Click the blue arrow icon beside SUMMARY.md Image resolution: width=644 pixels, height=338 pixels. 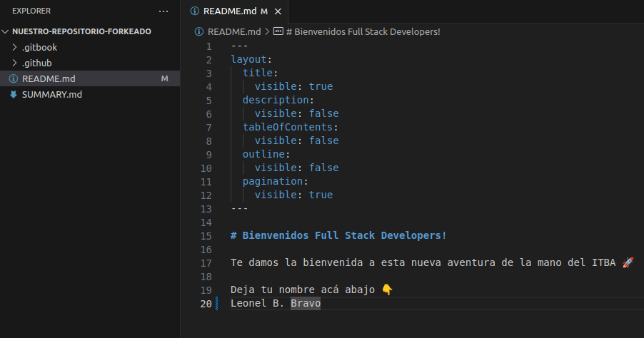tap(13, 94)
